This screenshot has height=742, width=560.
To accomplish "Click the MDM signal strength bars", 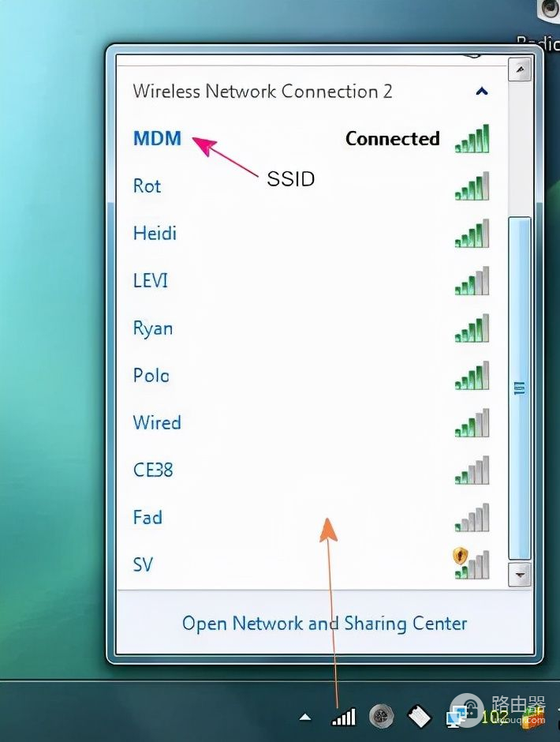I will click(472, 139).
